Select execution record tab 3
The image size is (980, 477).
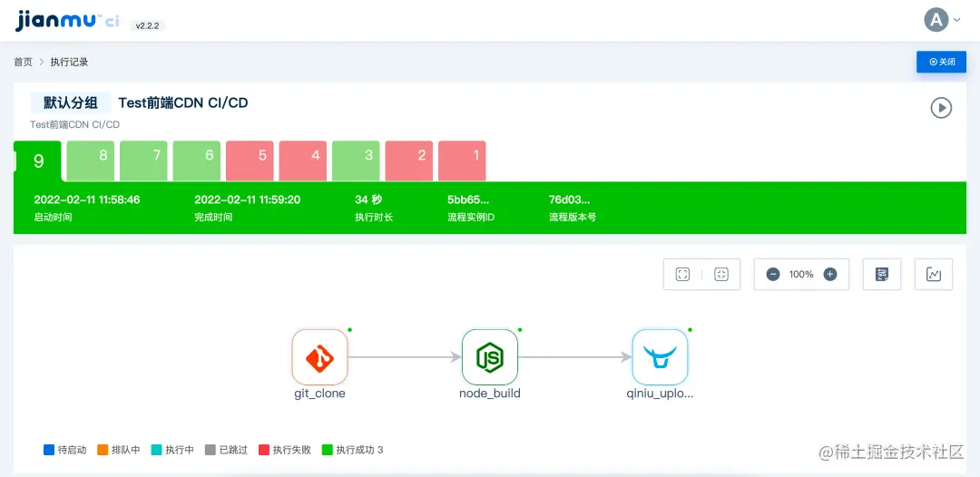pyautogui.click(x=357, y=161)
